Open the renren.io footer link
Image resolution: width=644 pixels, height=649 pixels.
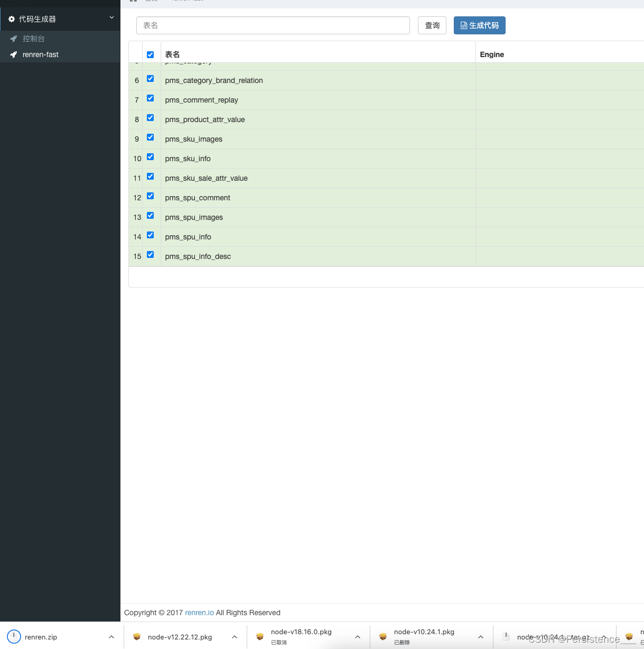pos(199,613)
